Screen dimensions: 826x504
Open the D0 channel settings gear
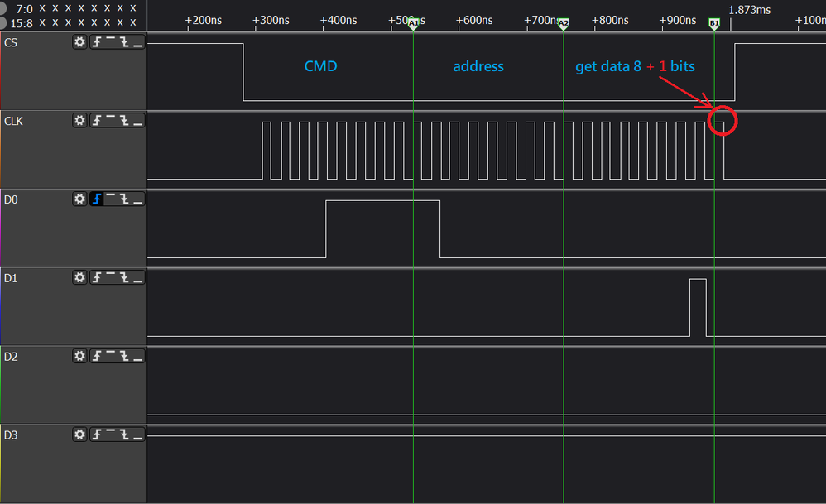[79, 199]
